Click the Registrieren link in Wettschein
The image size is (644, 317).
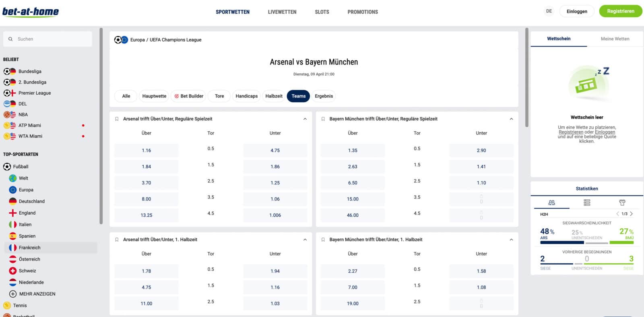[x=571, y=132]
